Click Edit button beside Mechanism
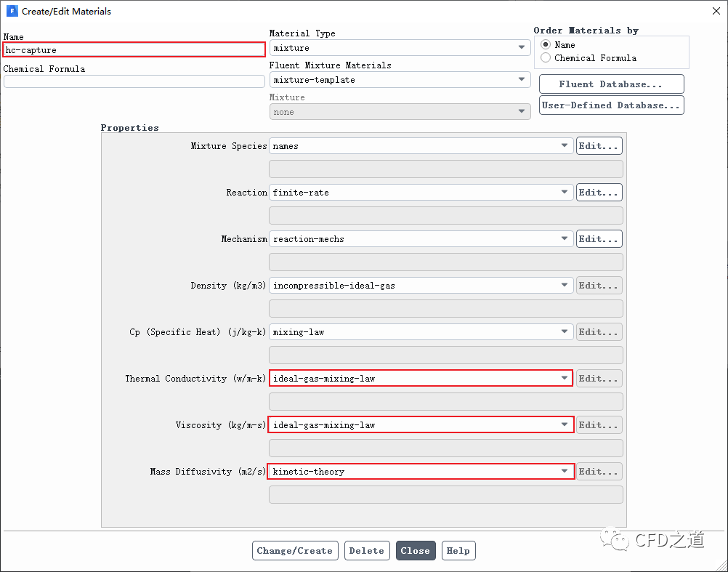The height and width of the screenshot is (572, 728). (599, 239)
